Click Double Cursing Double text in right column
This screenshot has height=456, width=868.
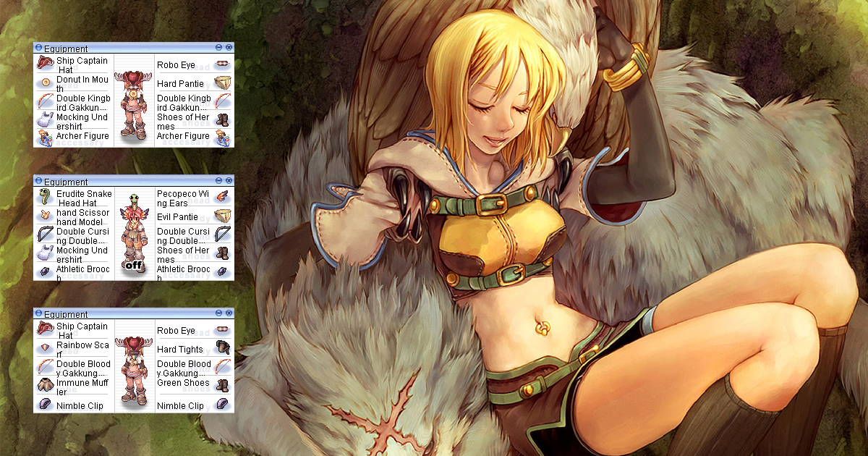point(184,236)
